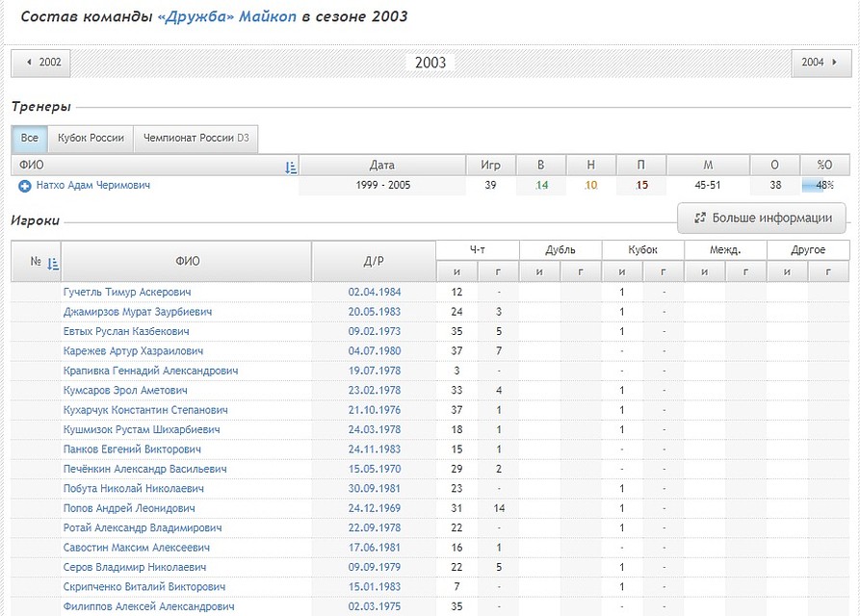
Task: Click the coaches Н (draws) column header
Action: [x=590, y=166]
